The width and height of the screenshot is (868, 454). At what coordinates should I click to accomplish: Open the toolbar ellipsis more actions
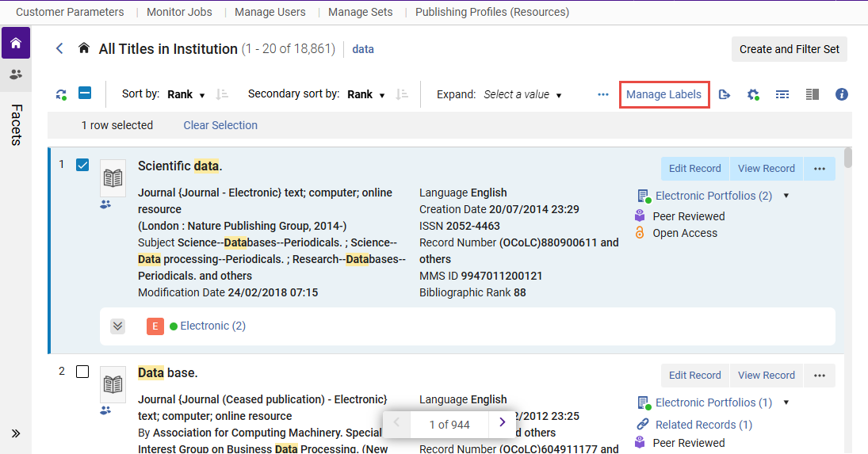coord(602,94)
